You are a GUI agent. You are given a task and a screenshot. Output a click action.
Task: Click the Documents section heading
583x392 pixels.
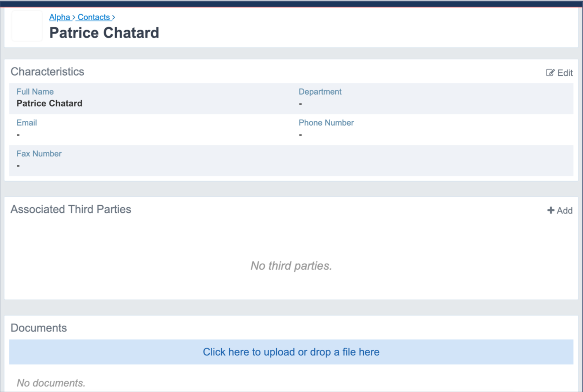click(x=38, y=328)
